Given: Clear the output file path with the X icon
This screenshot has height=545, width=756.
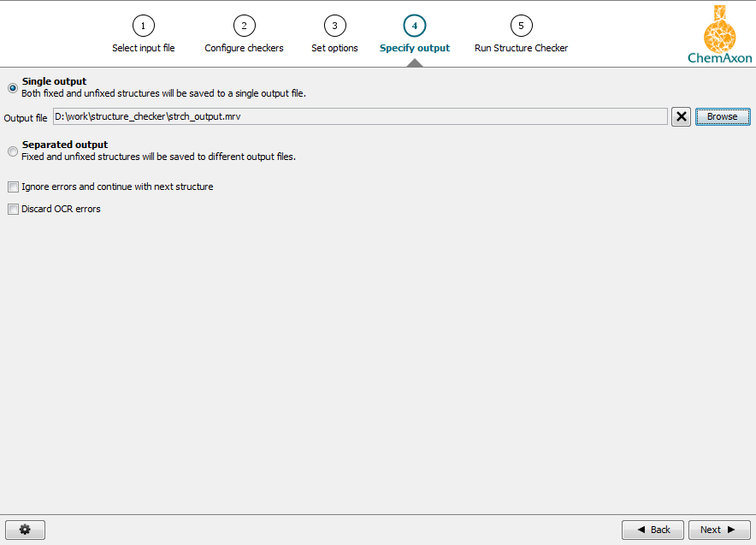Looking at the screenshot, I should pyautogui.click(x=681, y=116).
